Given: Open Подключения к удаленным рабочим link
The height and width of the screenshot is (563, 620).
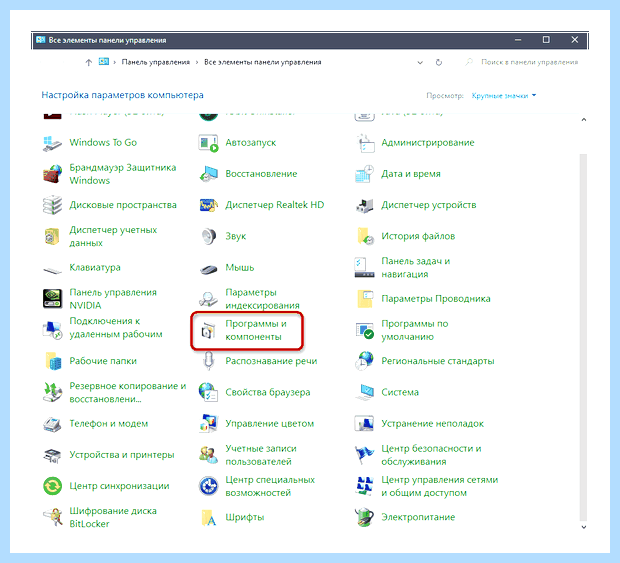Looking at the screenshot, I should (116, 328).
